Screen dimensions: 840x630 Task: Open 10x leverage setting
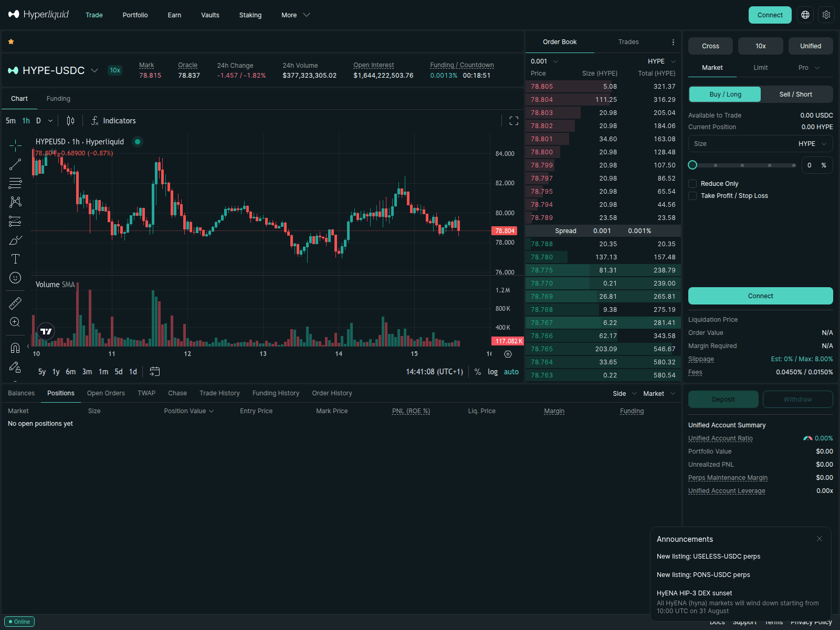[761, 46]
